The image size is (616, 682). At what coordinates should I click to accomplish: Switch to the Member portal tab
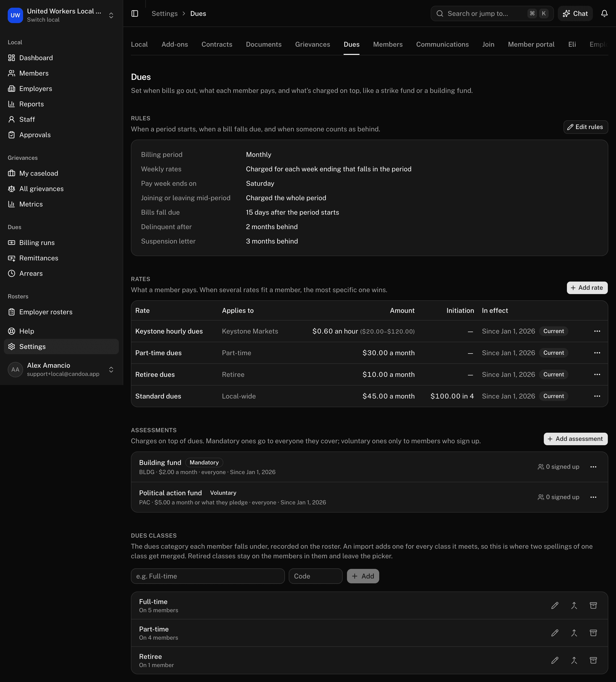531,44
